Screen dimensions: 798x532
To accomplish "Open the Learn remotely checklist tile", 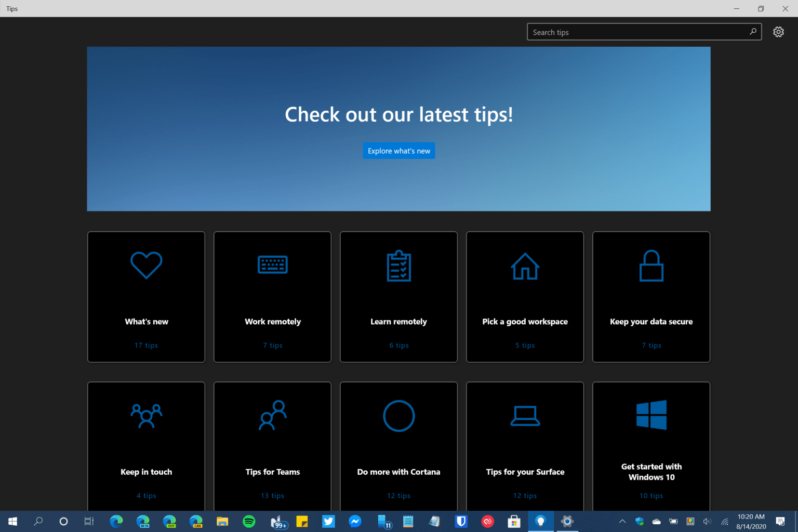I will [x=398, y=297].
